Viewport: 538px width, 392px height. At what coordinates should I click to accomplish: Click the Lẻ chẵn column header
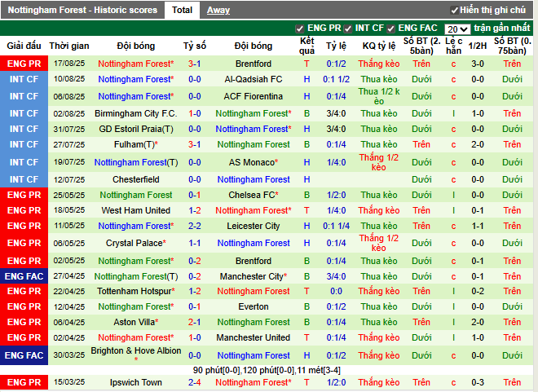click(x=453, y=46)
